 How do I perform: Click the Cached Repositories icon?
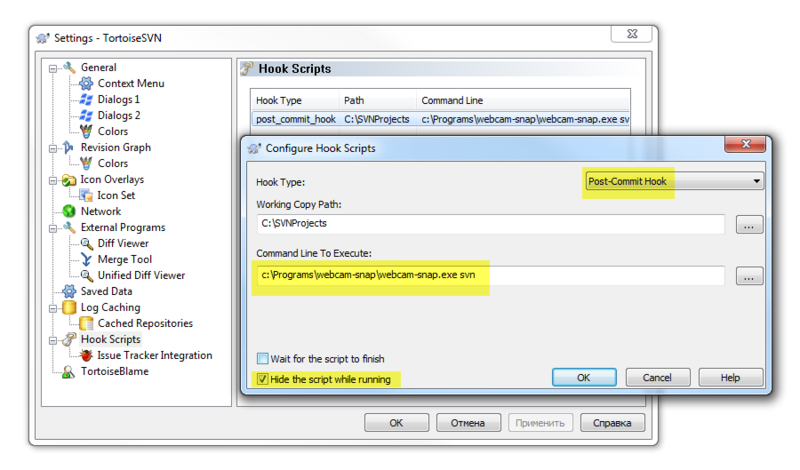86,323
